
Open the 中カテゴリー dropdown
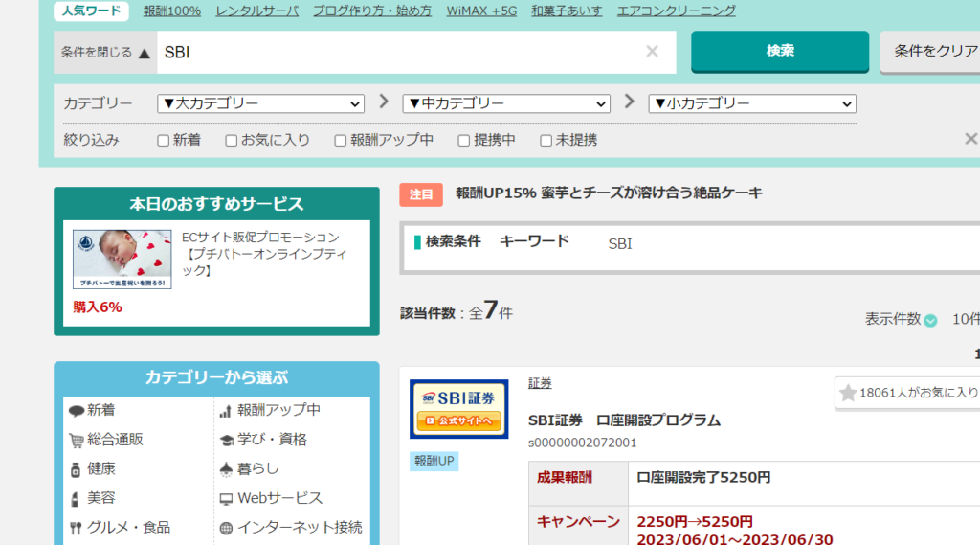tap(506, 103)
